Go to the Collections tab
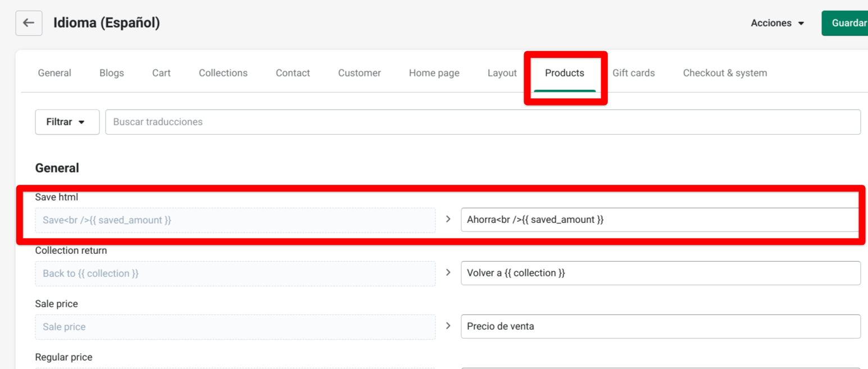The width and height of the screenshot is (868, 369). point(223,73)
